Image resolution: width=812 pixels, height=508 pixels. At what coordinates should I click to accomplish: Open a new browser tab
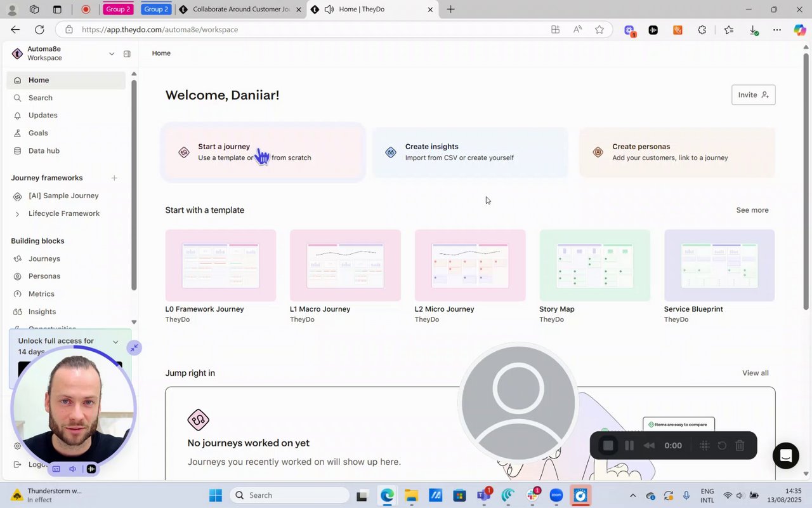click(450, 10)
